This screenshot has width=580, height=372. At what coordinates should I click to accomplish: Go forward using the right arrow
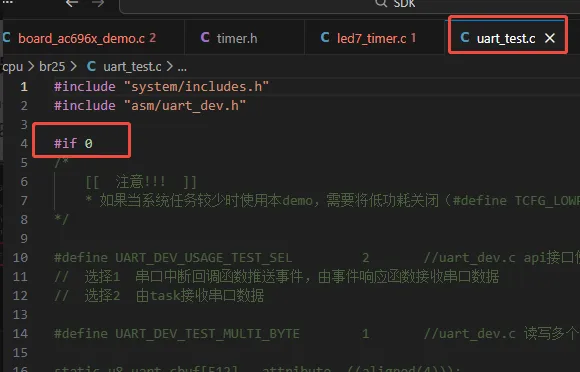[x=98, y=3]
